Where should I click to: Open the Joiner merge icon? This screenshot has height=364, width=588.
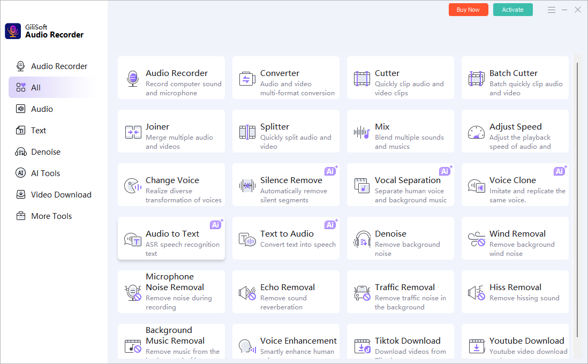pos(132,132)
